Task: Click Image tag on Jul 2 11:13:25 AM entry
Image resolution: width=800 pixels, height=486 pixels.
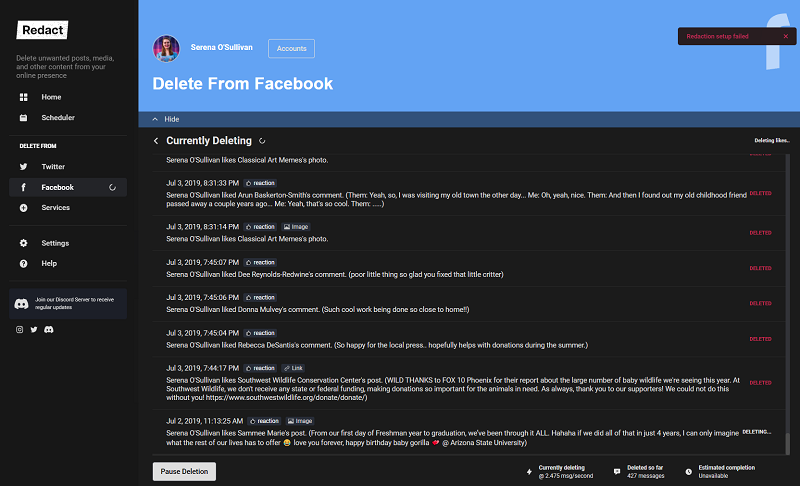Action: coord(300,421)
